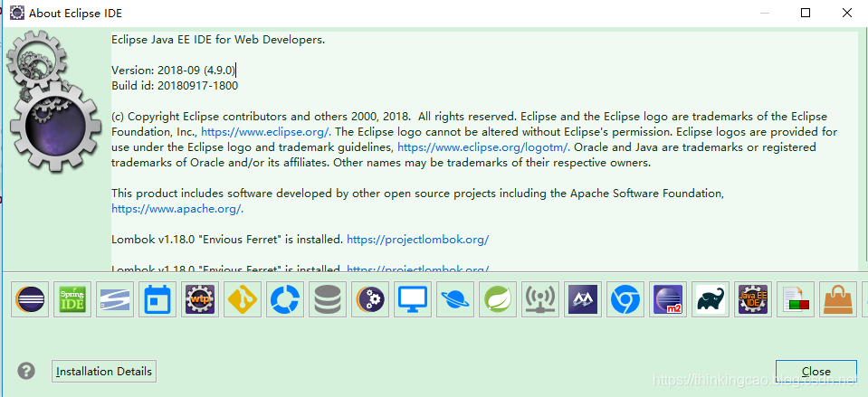
Task: Close the window with the title bar X
Action: pyautogui.click(x=847, y=13)
